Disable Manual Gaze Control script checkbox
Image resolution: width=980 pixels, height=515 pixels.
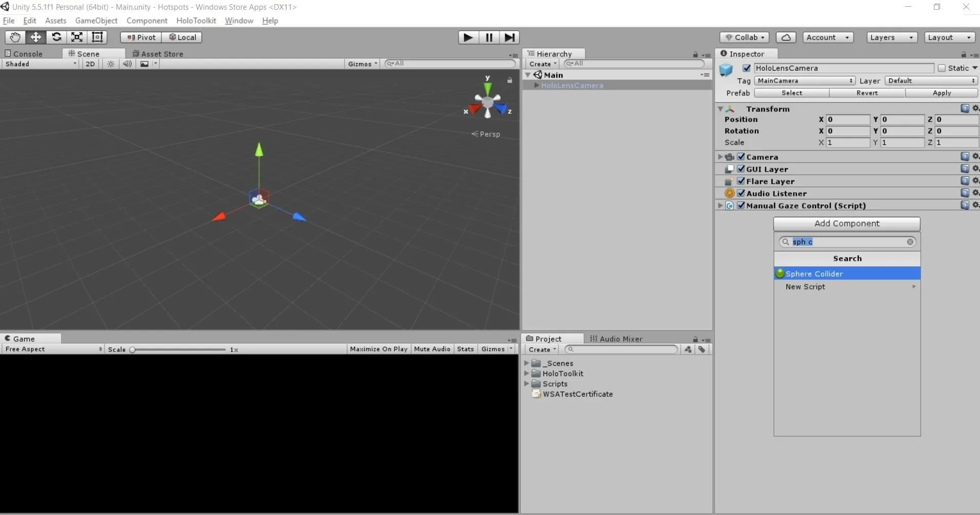(x=741, y=205)
